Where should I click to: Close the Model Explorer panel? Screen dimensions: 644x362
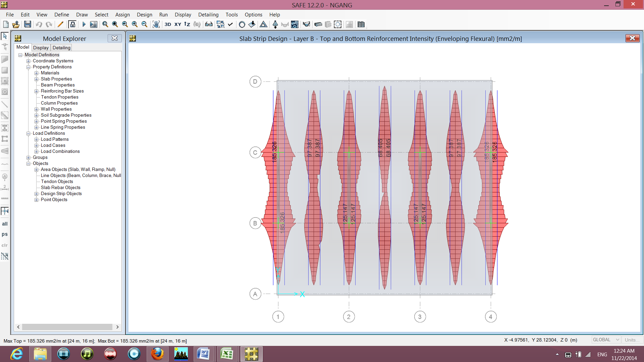coord(115,38)
